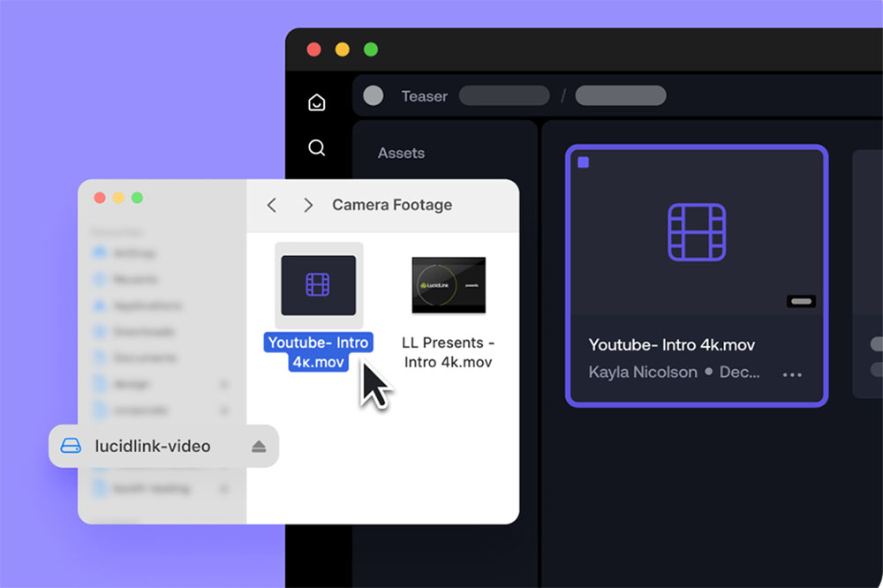Select Youtube- Intro 4k.mov asset card title
This screenshot has height=588, width=883.
(671, 344)
